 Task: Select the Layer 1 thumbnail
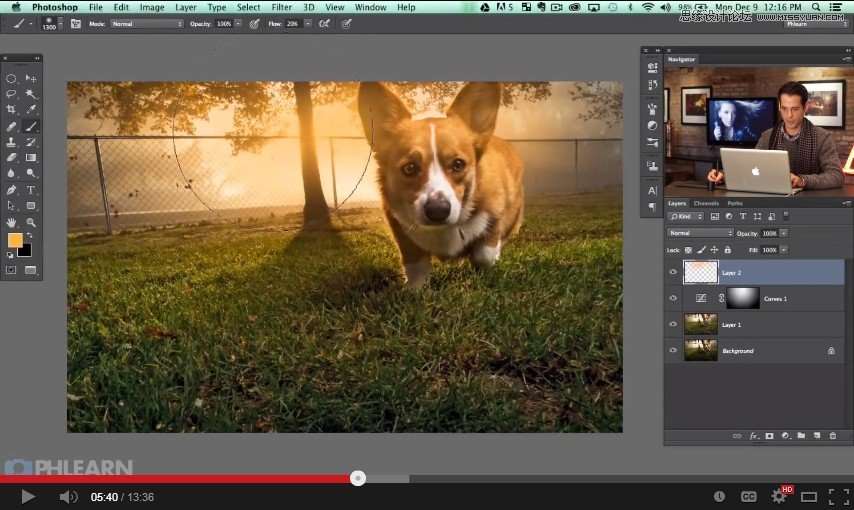[x=700, y=325]
